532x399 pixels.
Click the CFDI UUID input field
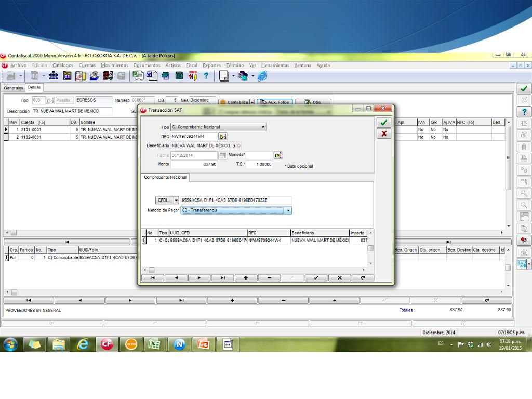(236, 200)
